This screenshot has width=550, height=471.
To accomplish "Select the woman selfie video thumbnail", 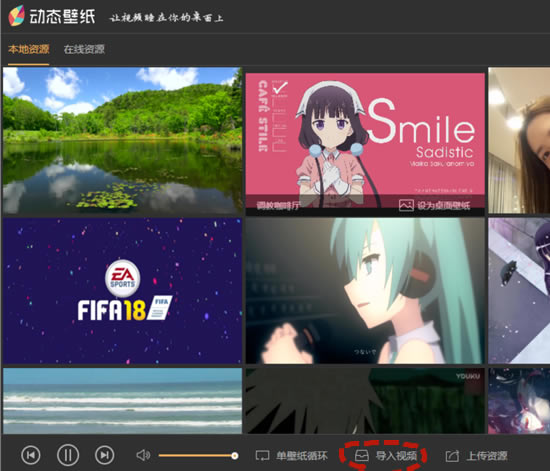I will (x=519, y=141).
